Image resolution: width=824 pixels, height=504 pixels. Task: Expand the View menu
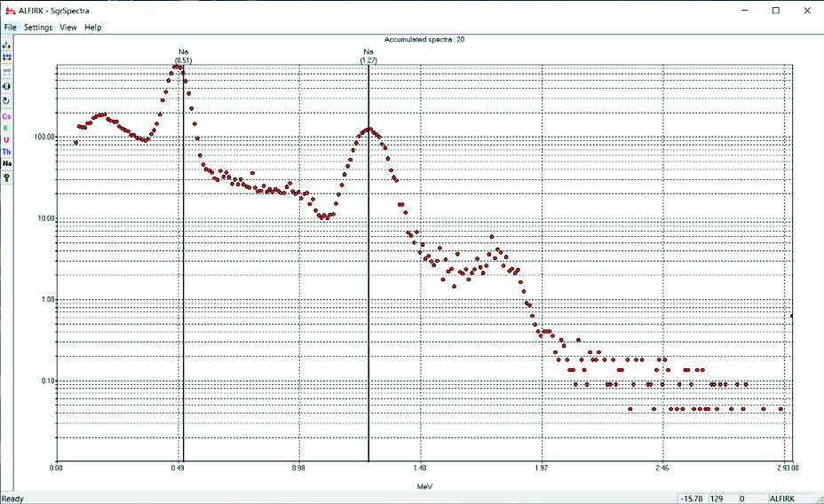pos(68,28)
